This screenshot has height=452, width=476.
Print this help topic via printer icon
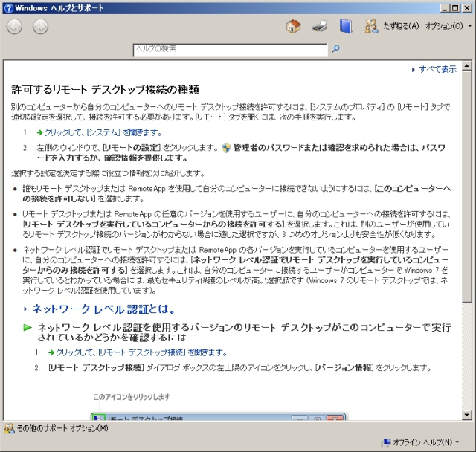(319, 26)
